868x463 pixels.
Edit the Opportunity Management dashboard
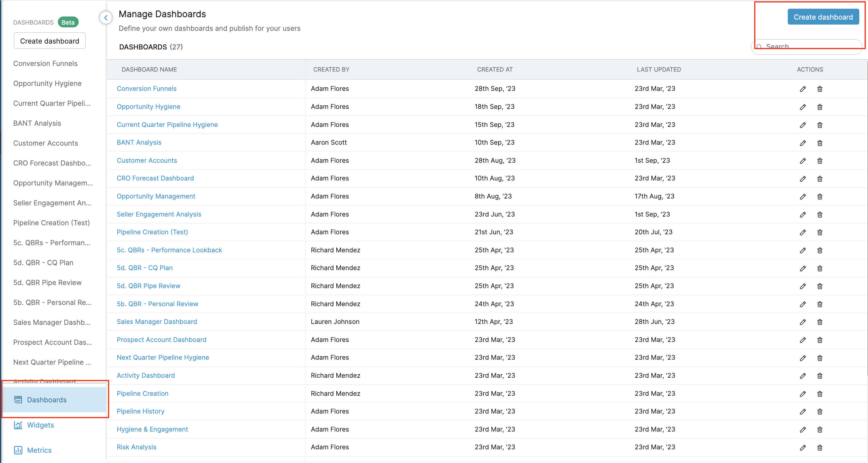tap(803, 196)
